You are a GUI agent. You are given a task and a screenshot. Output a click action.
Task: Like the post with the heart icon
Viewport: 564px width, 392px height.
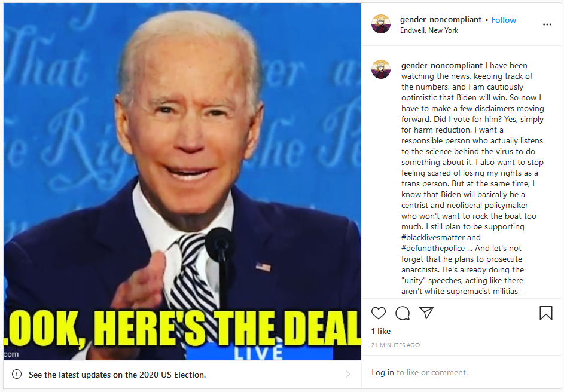tap(379, 313)
